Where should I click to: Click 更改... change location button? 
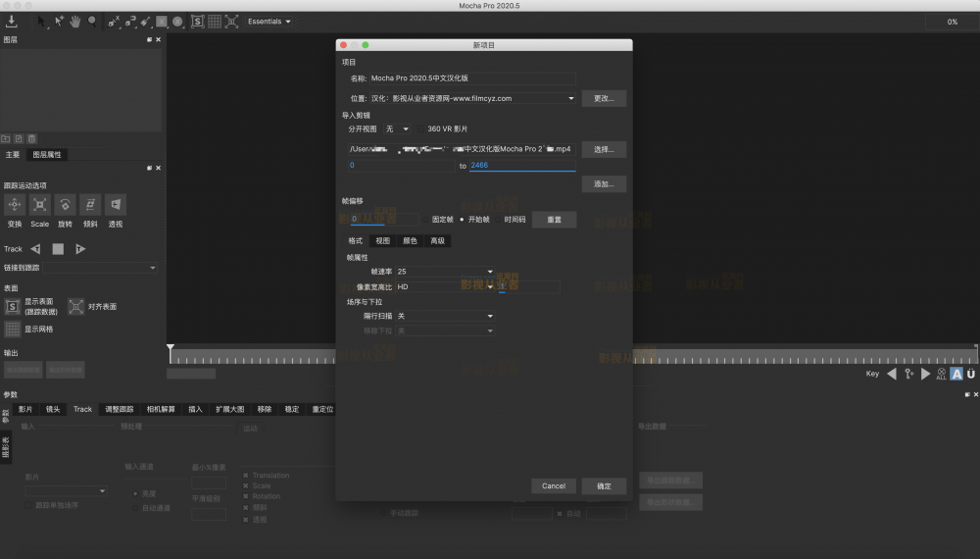point(604,98)
